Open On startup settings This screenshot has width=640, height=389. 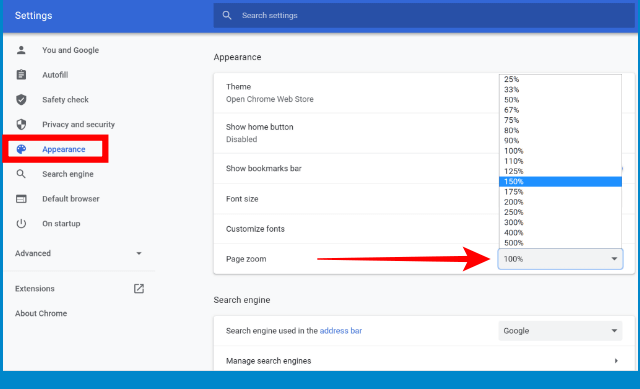61,224
